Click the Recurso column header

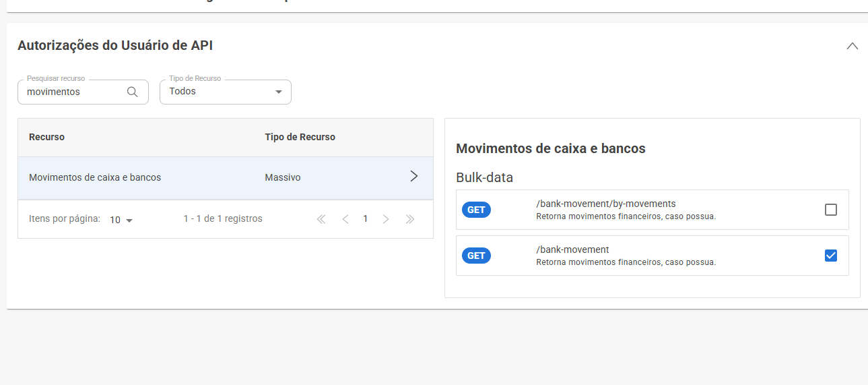(47, 137)
